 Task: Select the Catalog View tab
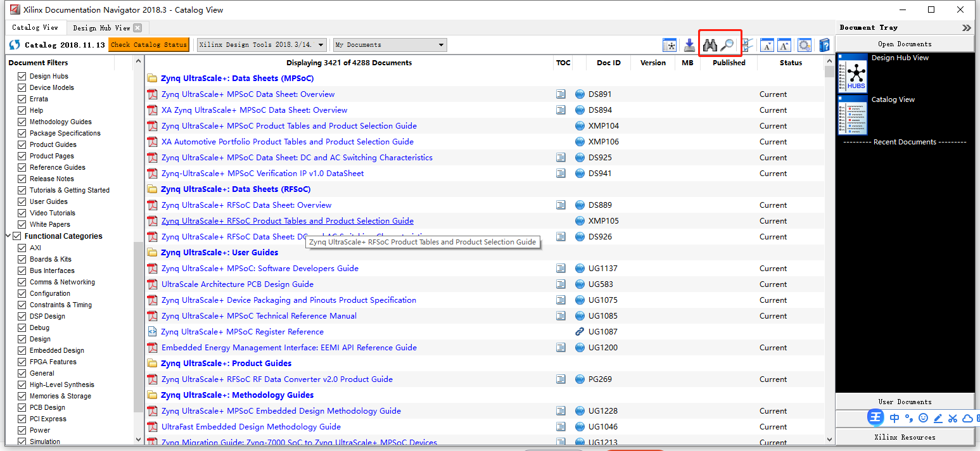[35, 27]
